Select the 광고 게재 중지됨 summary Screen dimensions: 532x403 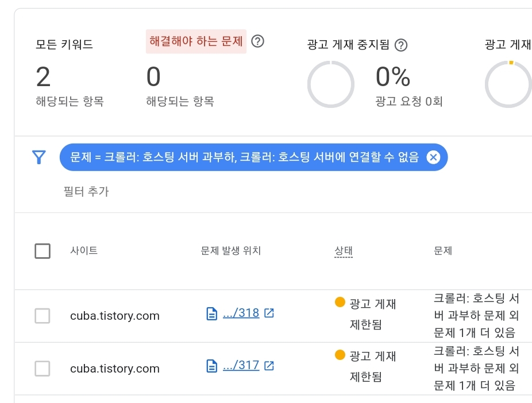click(348, 45)
